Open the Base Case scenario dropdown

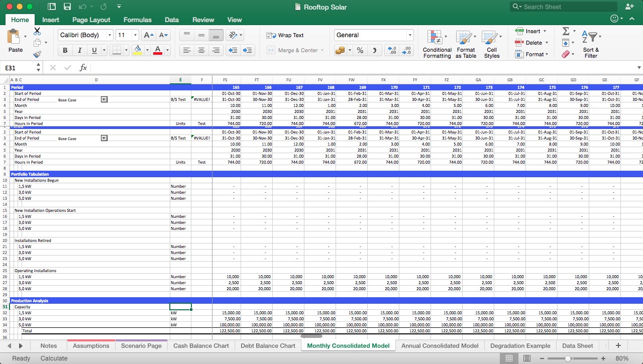[x=104, y=99]
